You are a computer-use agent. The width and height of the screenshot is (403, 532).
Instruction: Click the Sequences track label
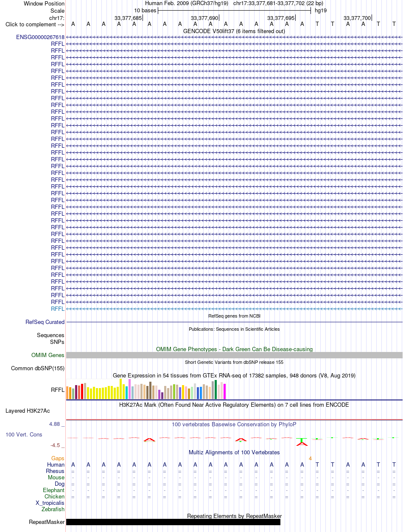click(x=50, y=335)
